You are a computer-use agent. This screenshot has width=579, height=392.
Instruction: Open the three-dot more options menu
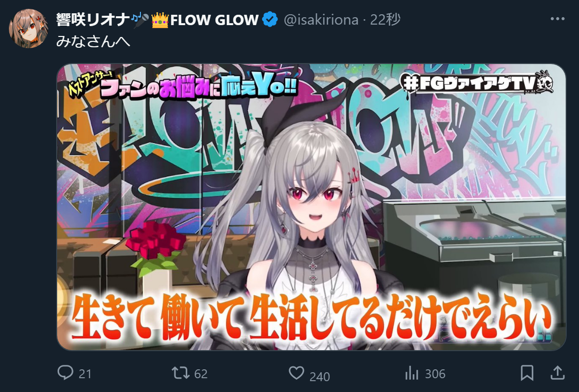pos(557,19)
